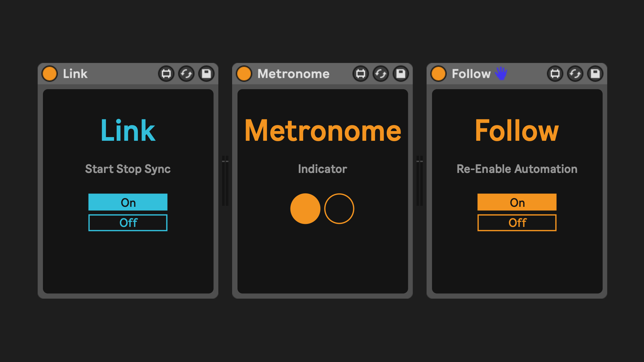644x362 pixels.
Task: Click the hot-swap preset icon on Follow device
Action: coord(575,74)
